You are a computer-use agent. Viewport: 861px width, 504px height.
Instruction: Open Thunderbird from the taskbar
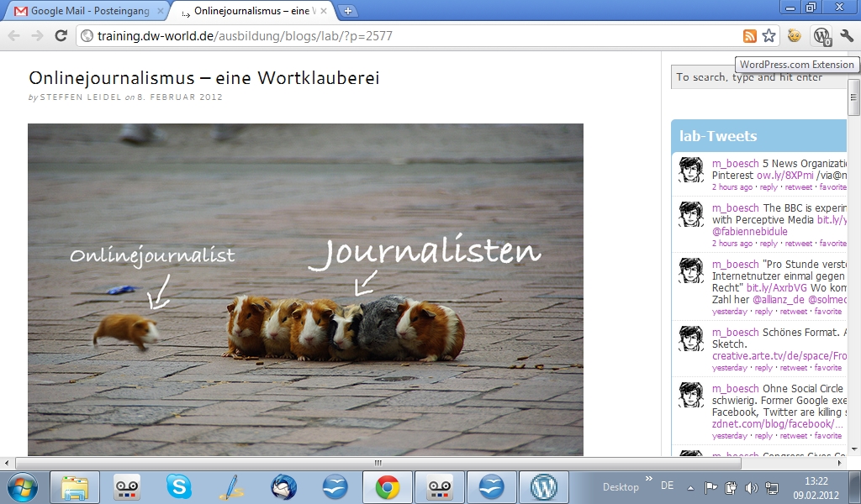pyautogui.click(x=283, y=486)
